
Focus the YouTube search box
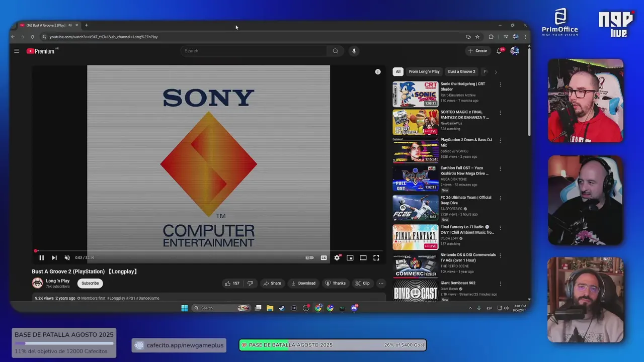coord(254,51)
